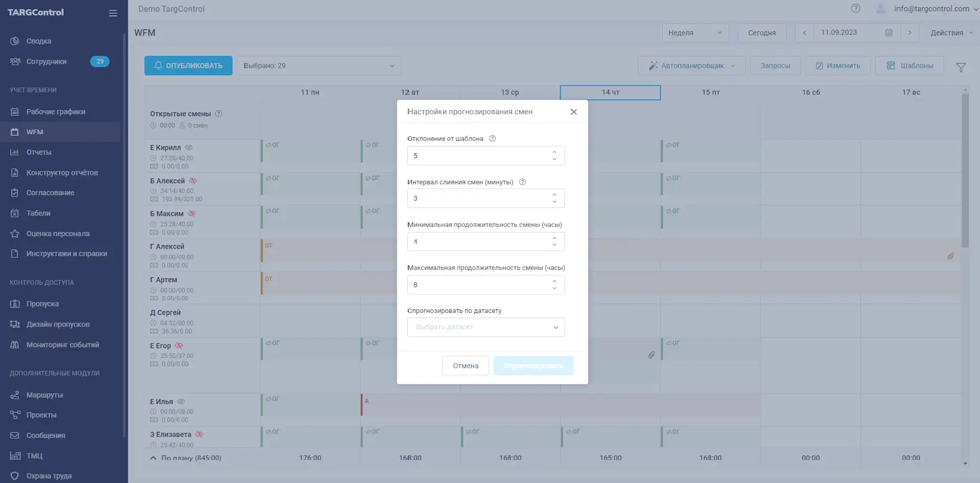Click the Шаблоны button
The width and height of the screenshot is (980, 483).
(x=910, y=65)
